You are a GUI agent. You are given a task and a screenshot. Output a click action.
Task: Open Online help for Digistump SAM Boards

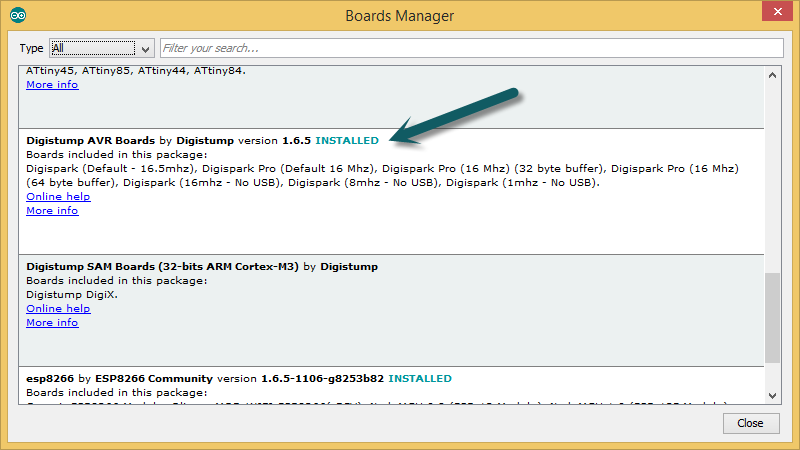pyautogui.click(x=58, y=309)
